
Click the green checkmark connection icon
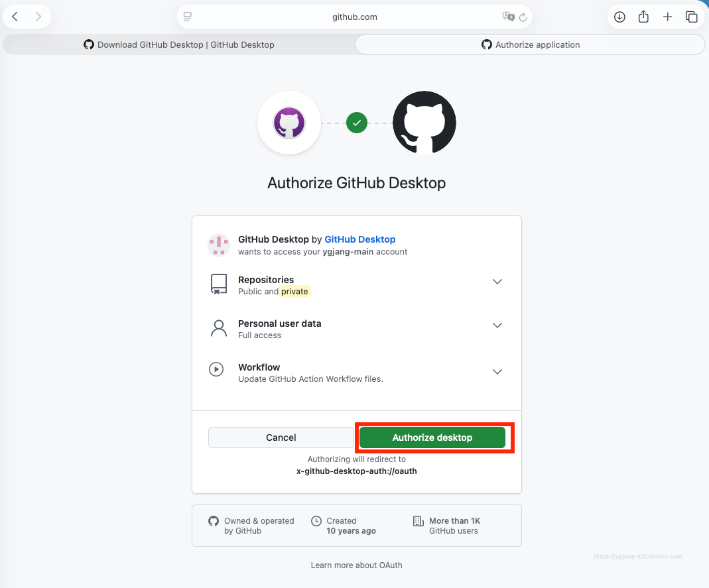coord(357,123)
